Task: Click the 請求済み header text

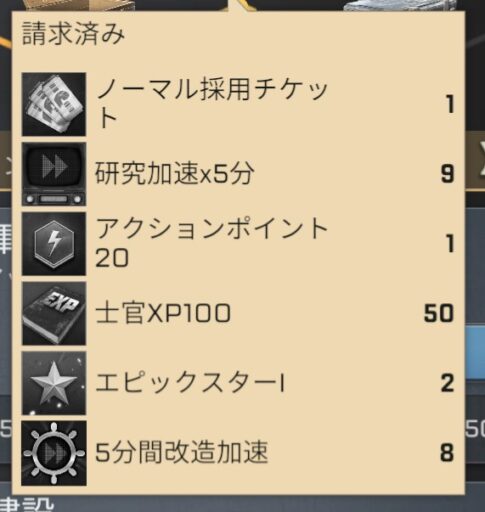Action: click(x=73, y=34)
